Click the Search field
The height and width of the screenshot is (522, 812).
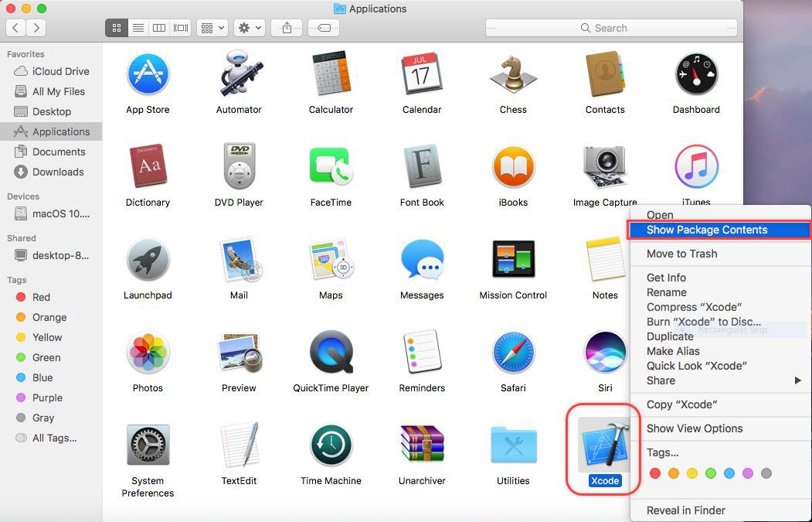(x=610, y=28)
